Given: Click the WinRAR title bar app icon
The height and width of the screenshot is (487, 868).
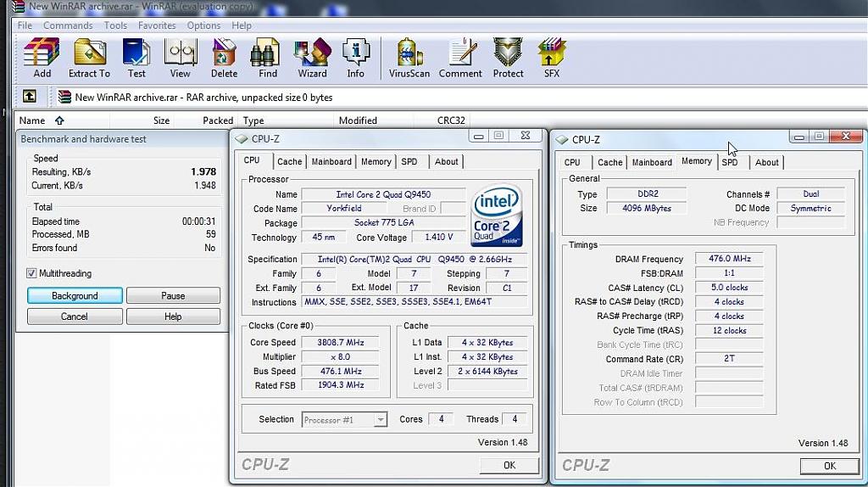Looking at the screenshot, I should [x=19, y=6].
